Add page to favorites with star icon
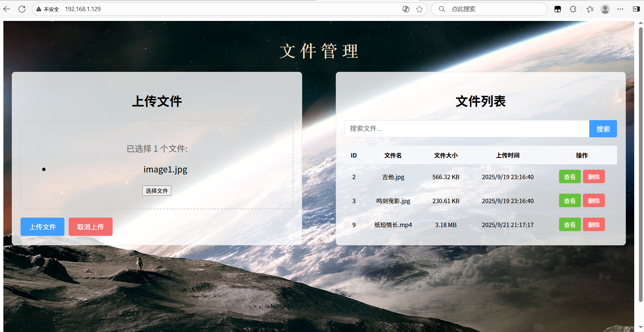644x332 pixels. [419, 9]
